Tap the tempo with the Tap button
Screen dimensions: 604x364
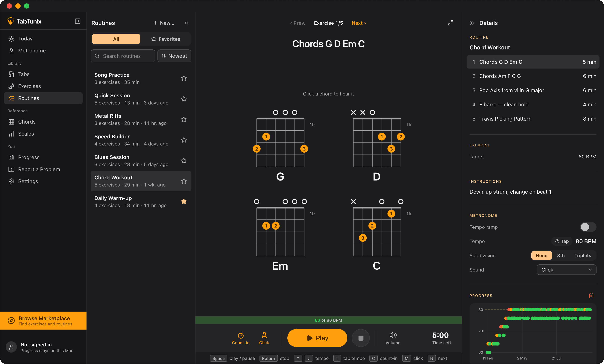[x=562, y=241]
